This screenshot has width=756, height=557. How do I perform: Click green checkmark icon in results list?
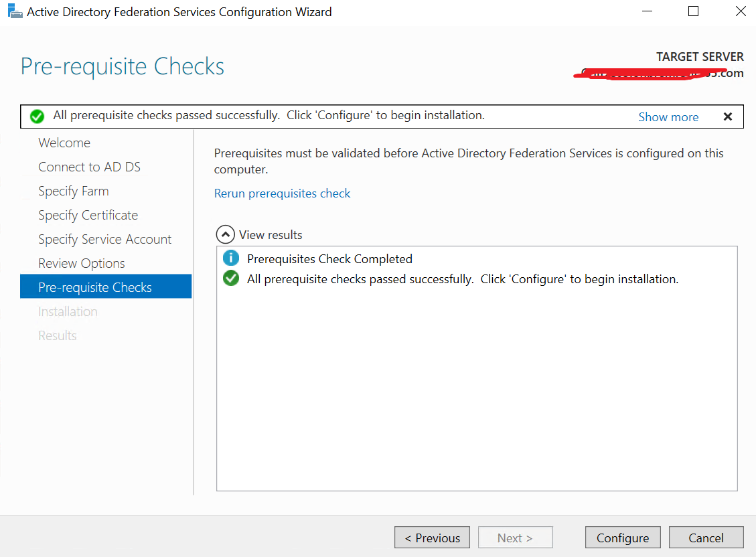230,278
